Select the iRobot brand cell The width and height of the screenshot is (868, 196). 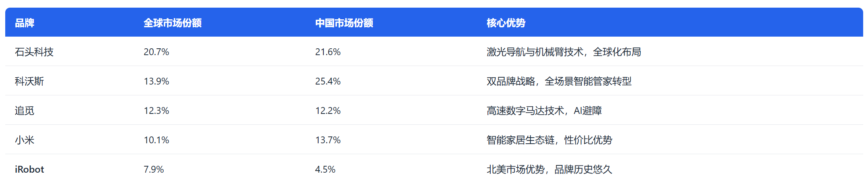click(x=29, y=169)
